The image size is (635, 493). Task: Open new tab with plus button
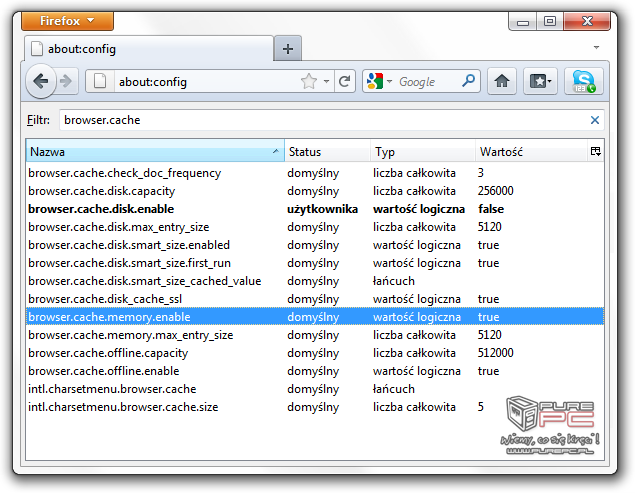287,48
